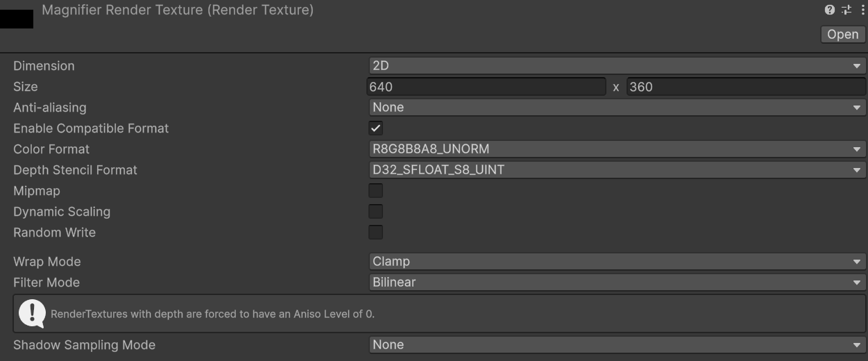Enable the Mipmap checkbox
868x361 pixels.
375,191
